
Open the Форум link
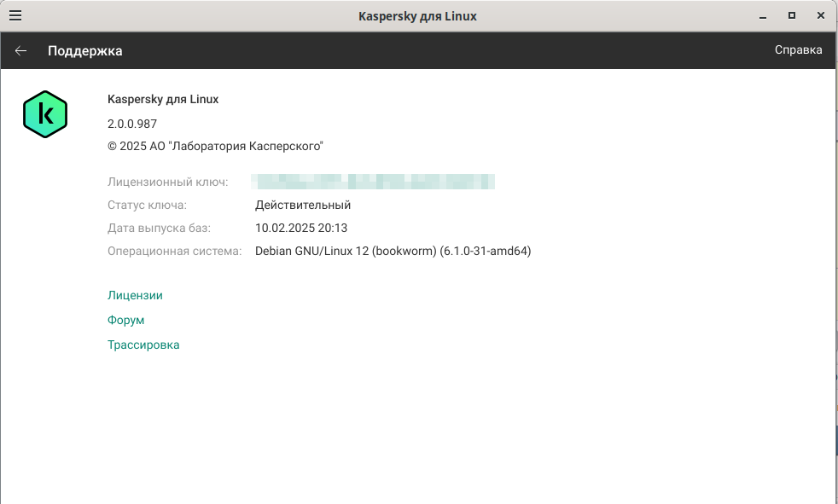[x=126, y=320]
